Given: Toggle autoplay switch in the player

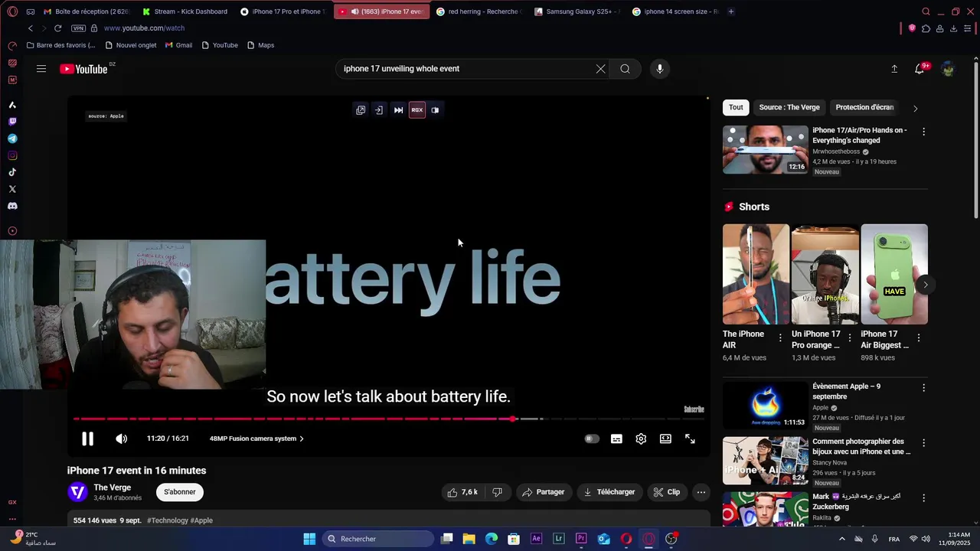Looking at the screenshot, I should tap(592, 439).
